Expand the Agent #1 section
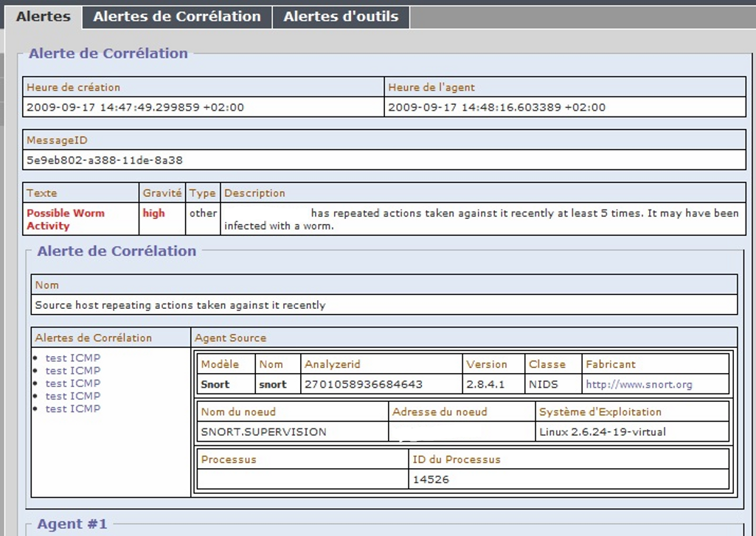Image resolution: width=756 pixels, height=536 pixels. pyautogui.click(x=72, y=523)
